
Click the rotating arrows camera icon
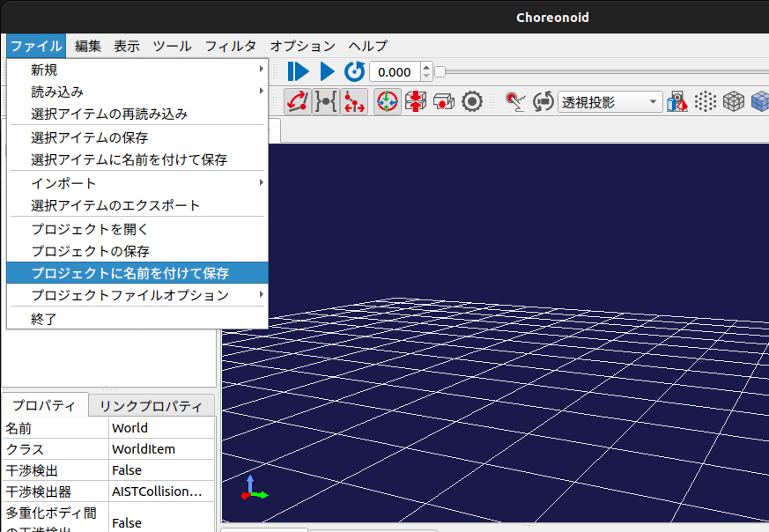tap(543, 102)
